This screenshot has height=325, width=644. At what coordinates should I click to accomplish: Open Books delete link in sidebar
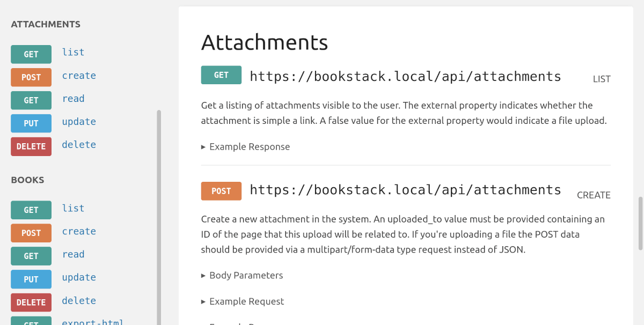coord(79,300)
